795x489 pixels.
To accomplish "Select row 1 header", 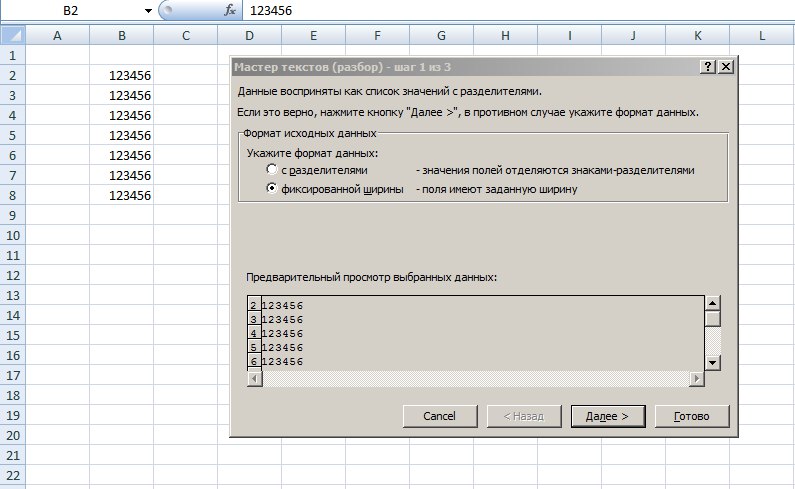I will tap(13, 55).
